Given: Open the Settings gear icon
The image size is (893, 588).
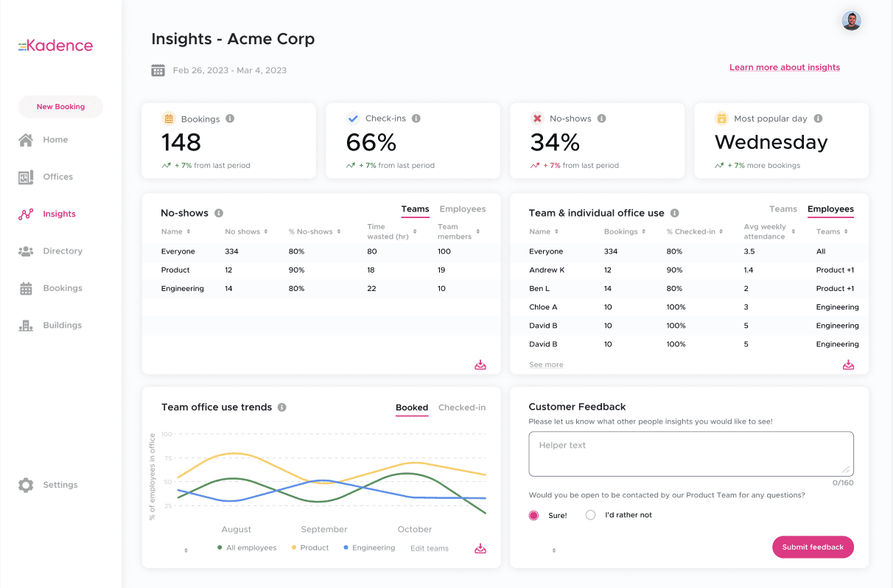Looking at the screenshot, I should tap(26, 485).
